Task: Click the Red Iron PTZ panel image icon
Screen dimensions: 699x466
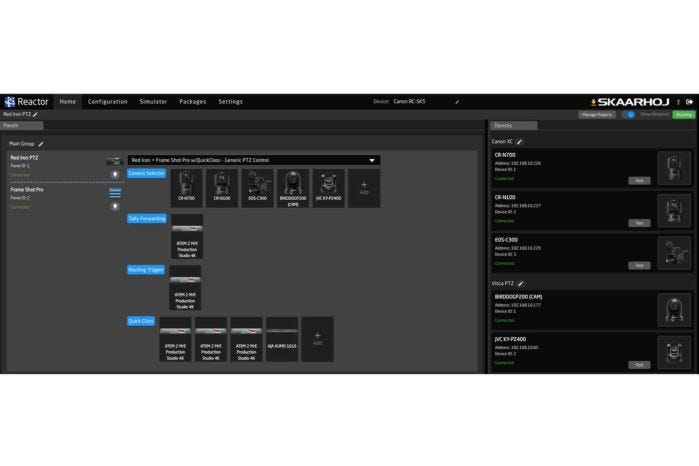Action: pyautogui.click(x=115, y=161)
